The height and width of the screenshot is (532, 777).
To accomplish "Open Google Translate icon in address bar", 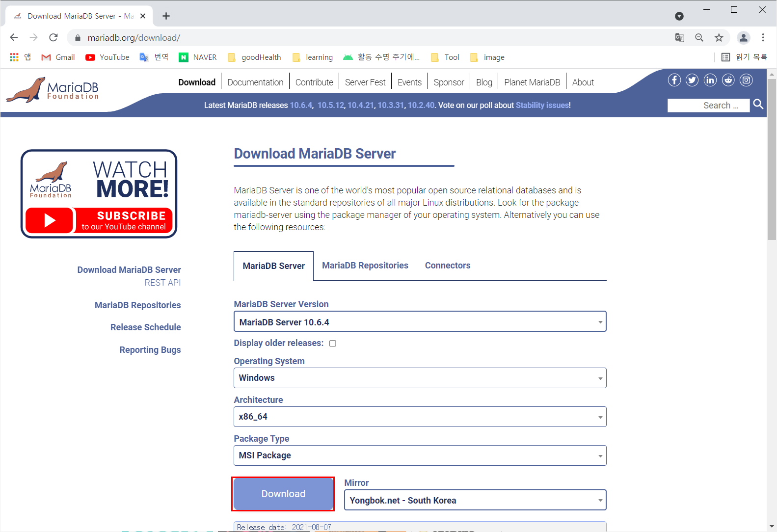I will click(680, 38).
